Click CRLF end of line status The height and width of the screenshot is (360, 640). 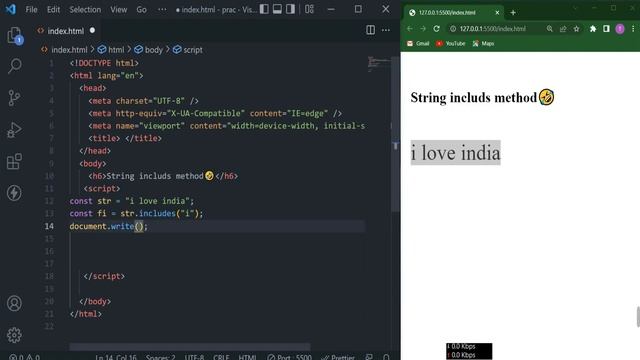(x=221, y=357)
